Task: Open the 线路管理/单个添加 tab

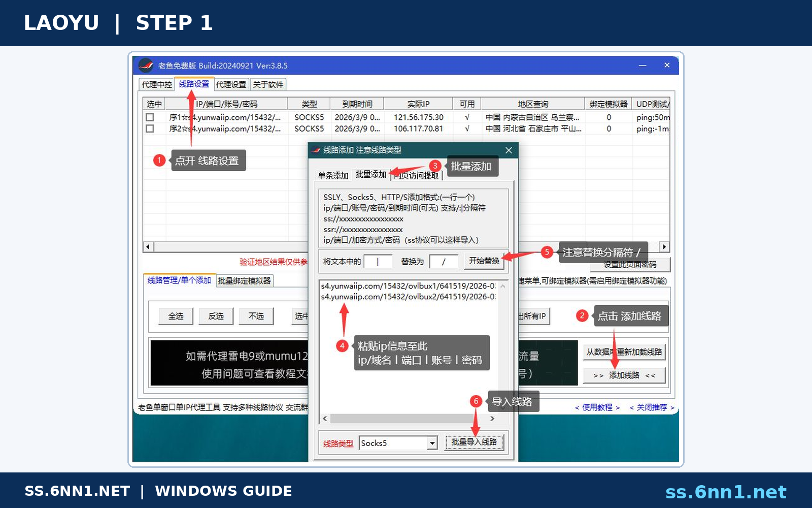Action: pos(179,280)
